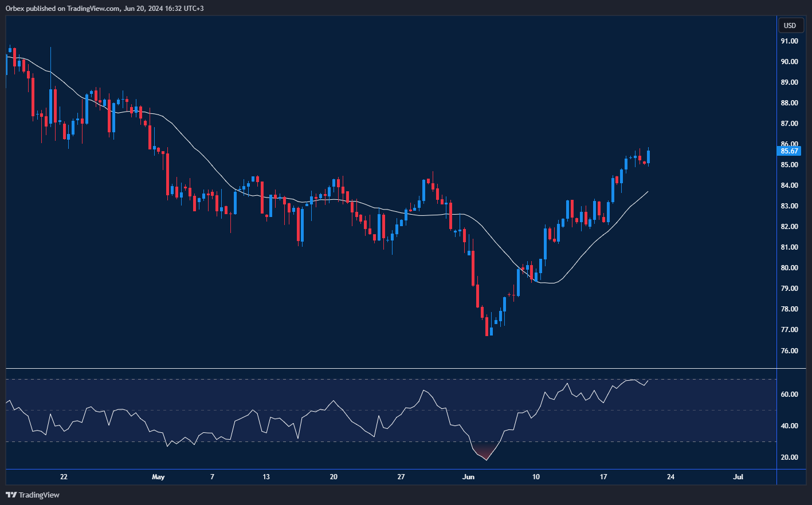Select date 13 on the time axis
Screen dimensions: 812x505
(266, 477)
